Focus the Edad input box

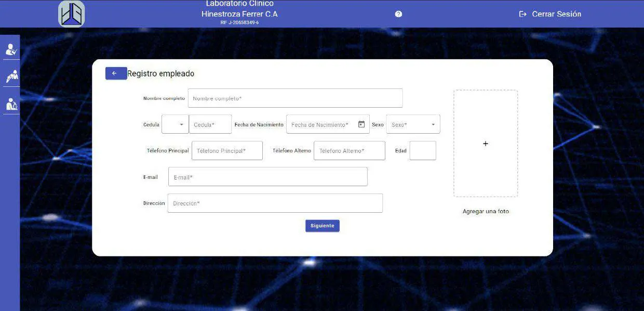[x=422, y=151]
